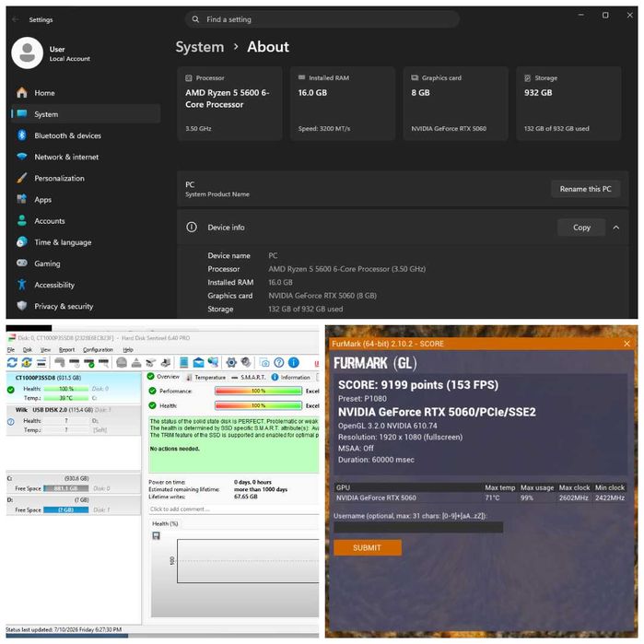
Task: Click the blue report sheet icon in toolbar
Action: [x=183, y=362]
